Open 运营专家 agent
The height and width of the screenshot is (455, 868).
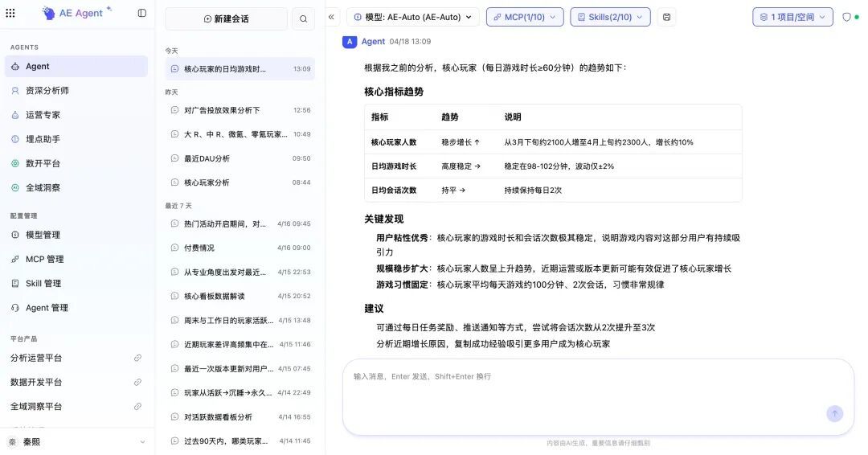[x=76, y=115]
